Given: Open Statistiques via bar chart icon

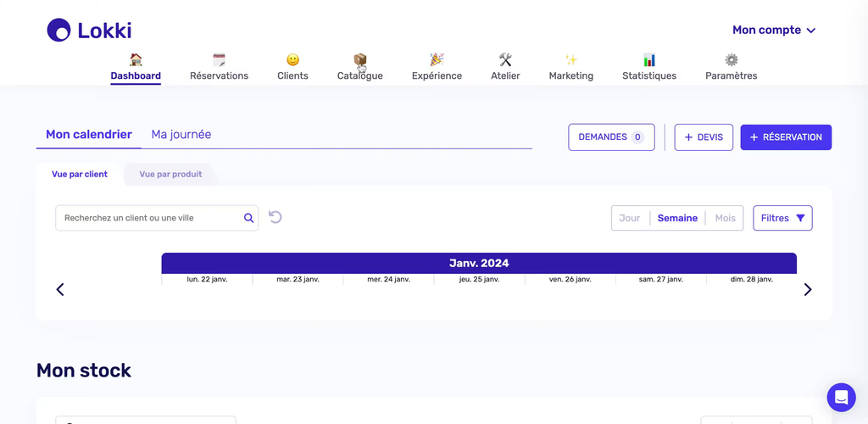Looking at the screenshot, I should pos(649,60).
